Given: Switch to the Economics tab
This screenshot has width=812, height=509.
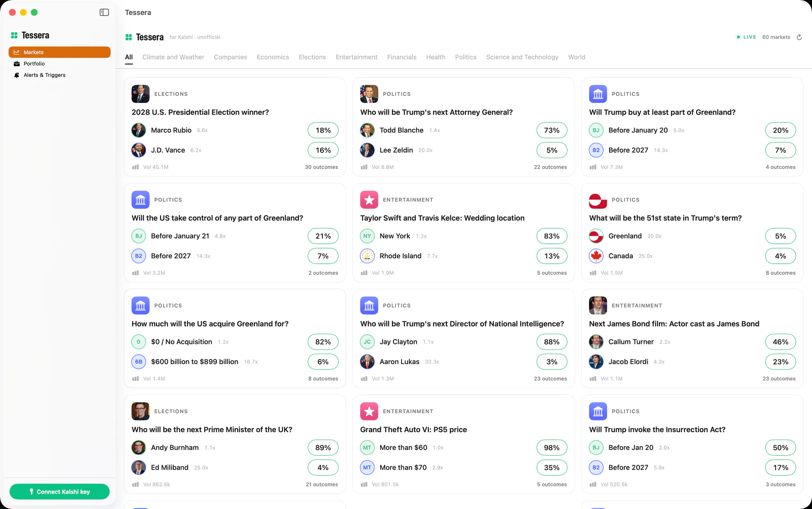Looking at the screenshot, I should tap(273, 57).
